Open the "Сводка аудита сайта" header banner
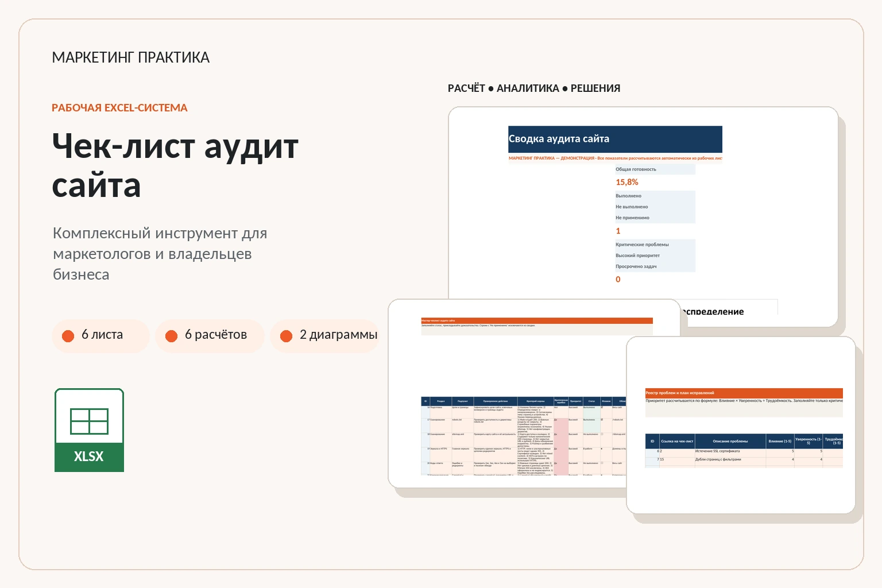 tap(615, 139)
